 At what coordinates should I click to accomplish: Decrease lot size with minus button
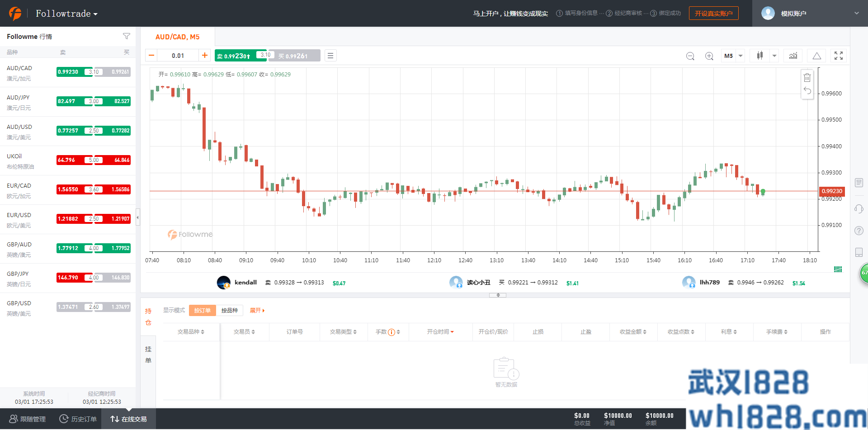click(151, 56)
